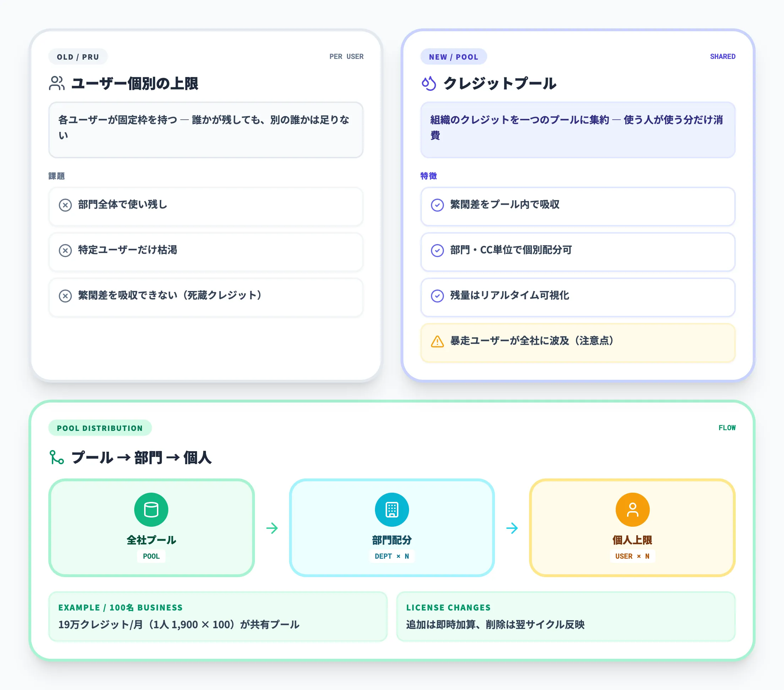Click the DEPT × N tag
The height and width of the screenshot is (690, 784).
tap(392, 556)
